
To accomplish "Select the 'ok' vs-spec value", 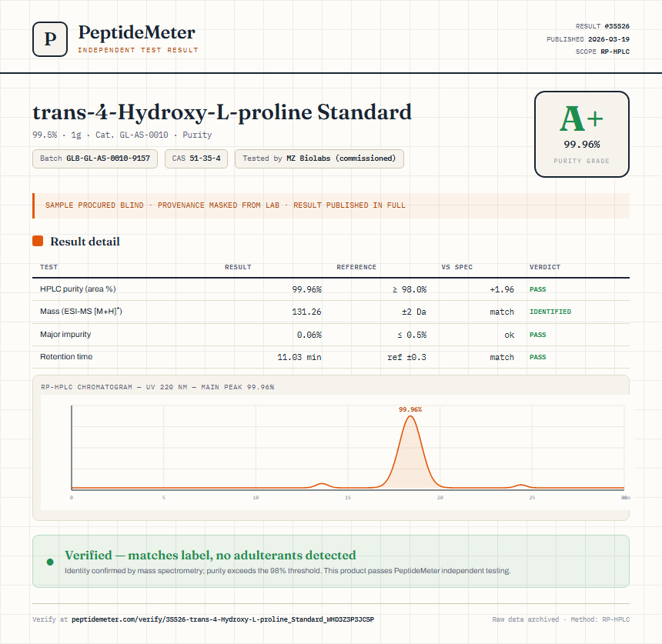I will pyautogui.click(x=509, y=335).
